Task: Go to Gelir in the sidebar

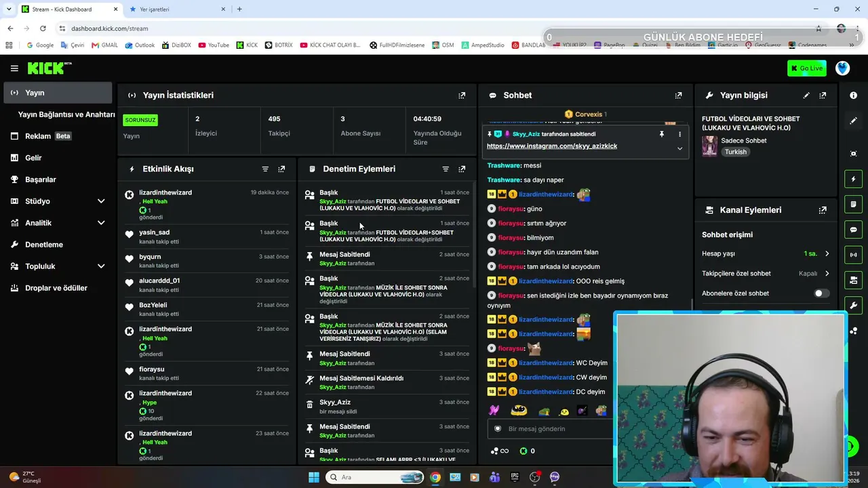Action: pyautogui.click(x=58, y=158)
